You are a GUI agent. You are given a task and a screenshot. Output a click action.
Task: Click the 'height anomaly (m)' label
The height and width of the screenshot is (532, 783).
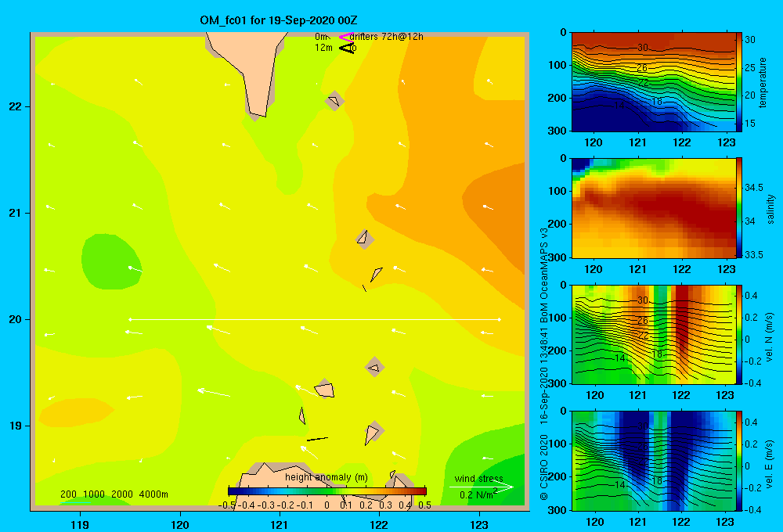click(326, 477)
